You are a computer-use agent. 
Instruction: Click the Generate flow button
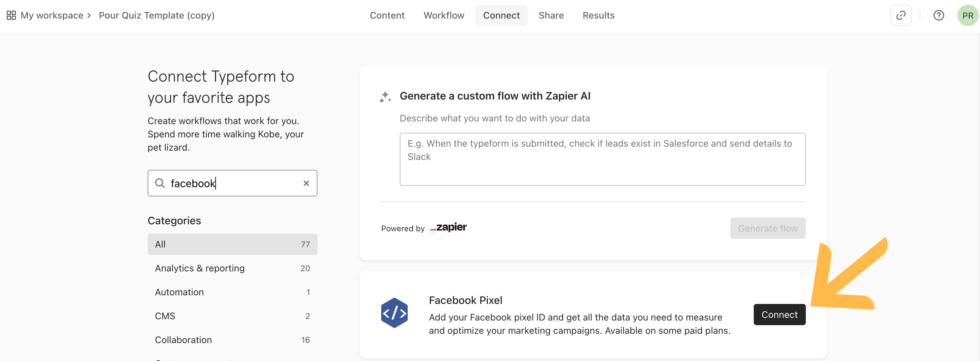coord(767,228)
